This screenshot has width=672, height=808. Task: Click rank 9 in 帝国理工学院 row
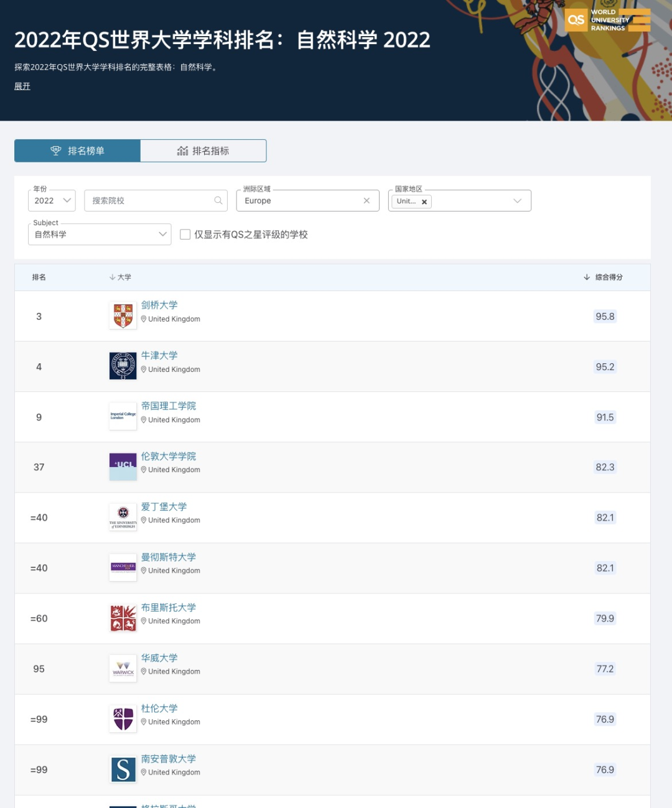click(x=39, y=417)
